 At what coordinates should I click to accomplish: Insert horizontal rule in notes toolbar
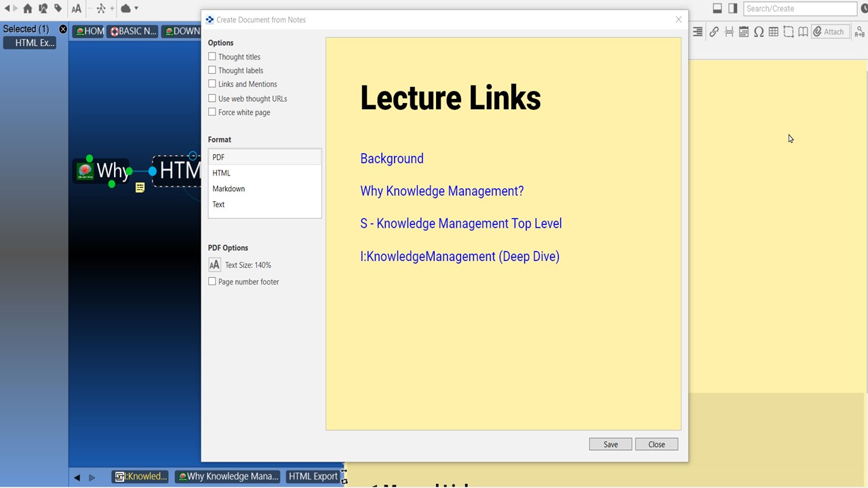tap(729, 32)
